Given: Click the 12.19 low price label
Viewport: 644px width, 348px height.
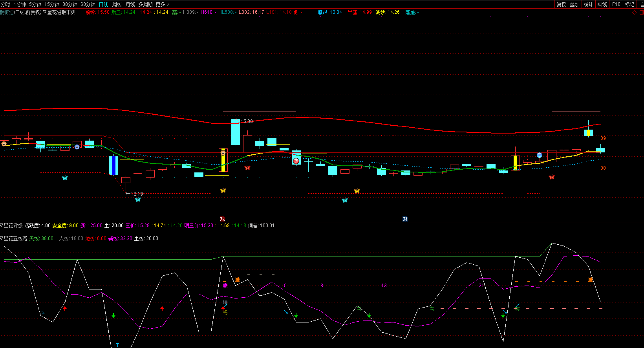Looking at the screenshot, I should 137,194.
